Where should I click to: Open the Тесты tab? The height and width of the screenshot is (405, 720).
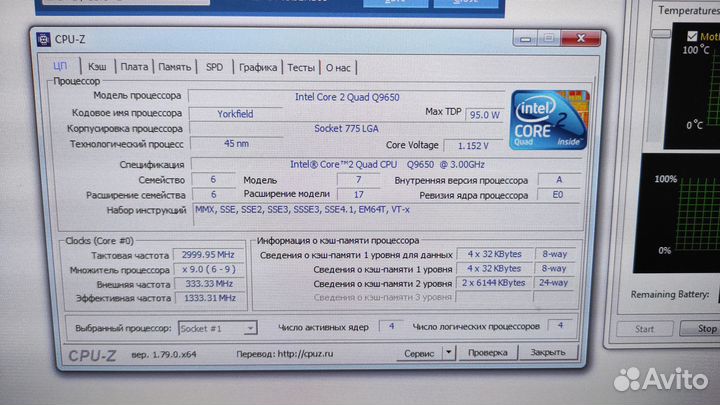tap(301, 68)
